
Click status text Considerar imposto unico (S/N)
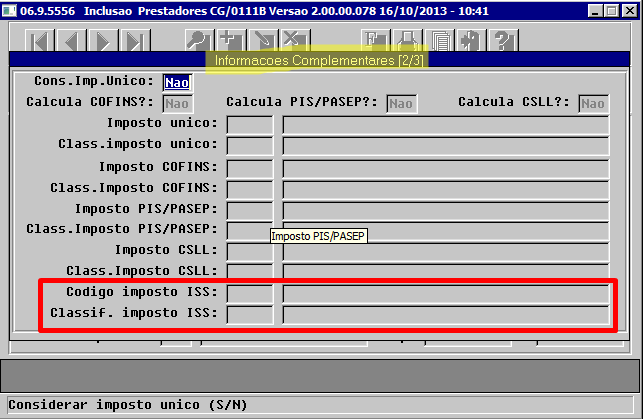click(x=128, y=405)
